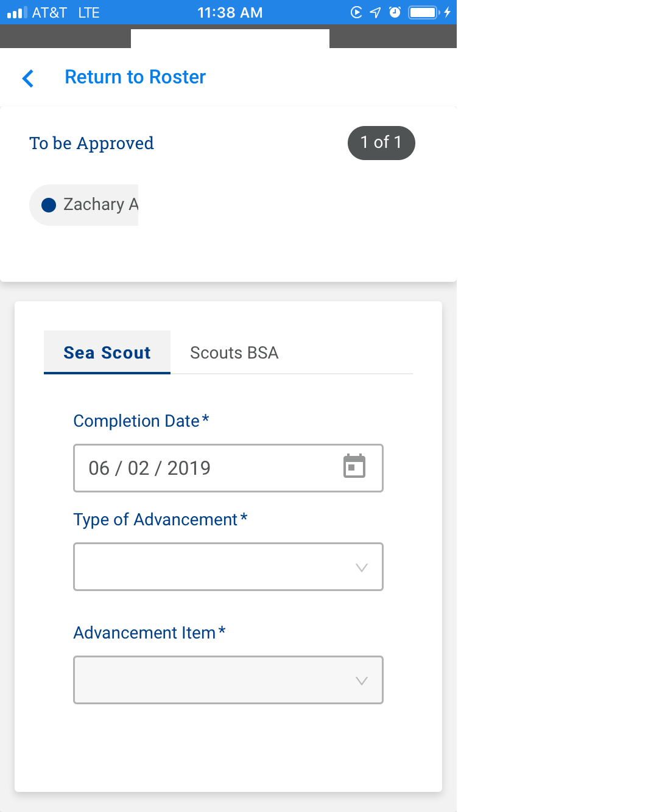The height and width of the screenshot is (812, 651).
Task: Tap the To be Approved heading
Action: click(91, 143)
